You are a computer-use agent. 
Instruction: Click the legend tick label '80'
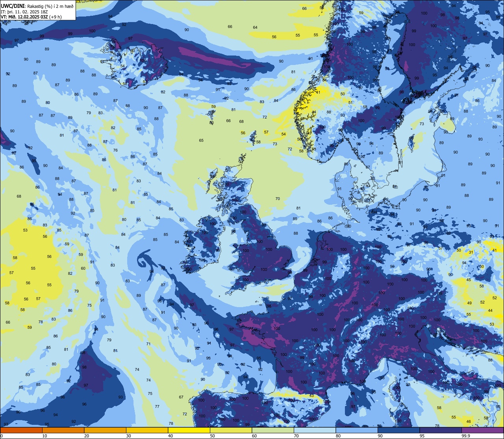pos(338,436)
